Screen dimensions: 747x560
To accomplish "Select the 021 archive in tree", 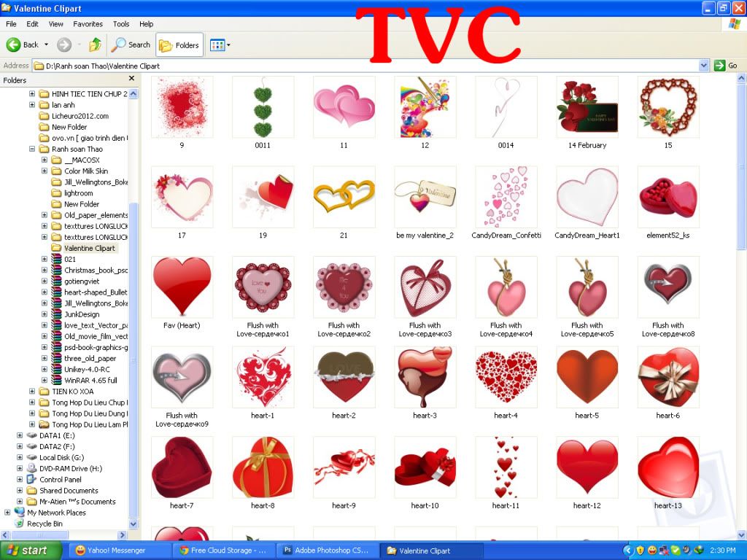I will [x=69, y=260].
